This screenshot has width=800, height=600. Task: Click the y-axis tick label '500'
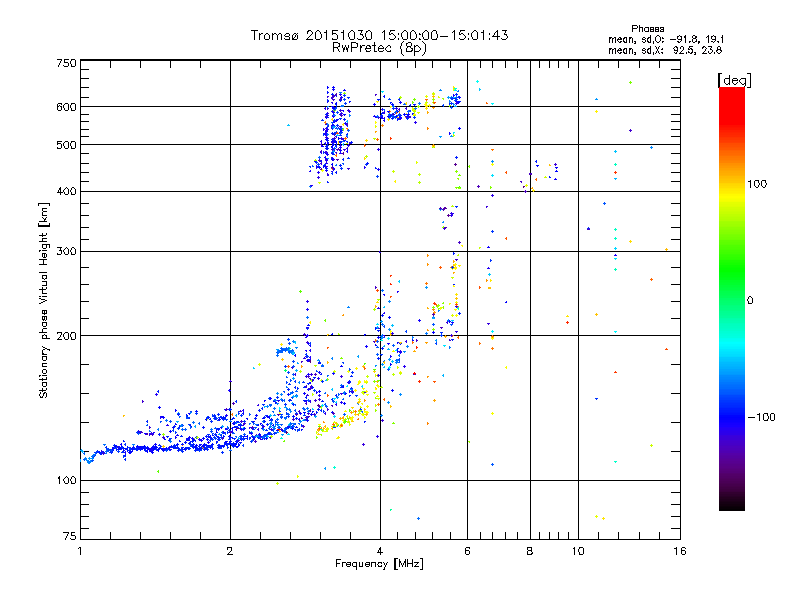[x=66, y=145]
